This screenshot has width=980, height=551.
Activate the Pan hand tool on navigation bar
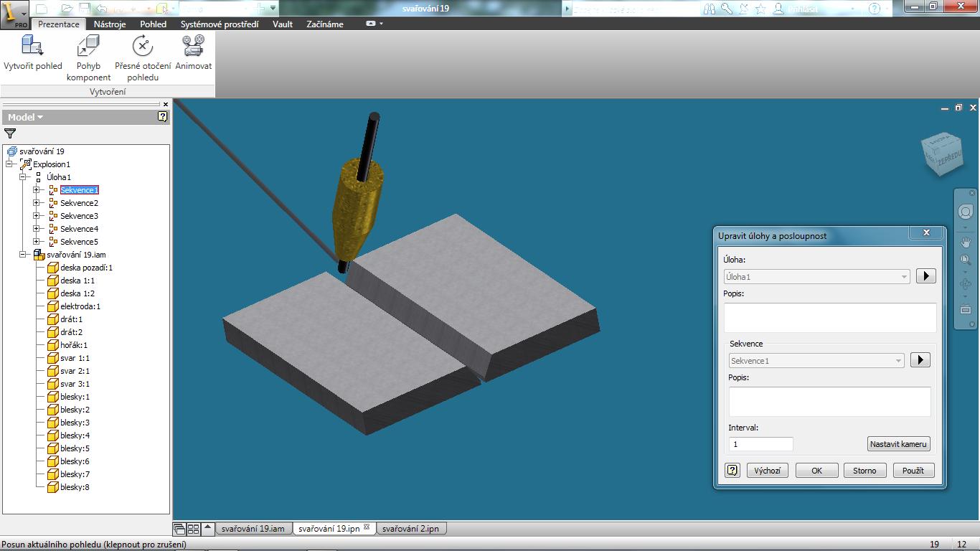pyautogui.click(x=966, y=242)
